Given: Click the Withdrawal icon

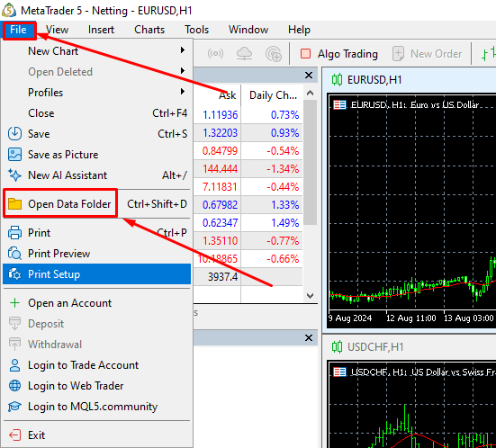Looking at the screenshot, I should (14, 345).
